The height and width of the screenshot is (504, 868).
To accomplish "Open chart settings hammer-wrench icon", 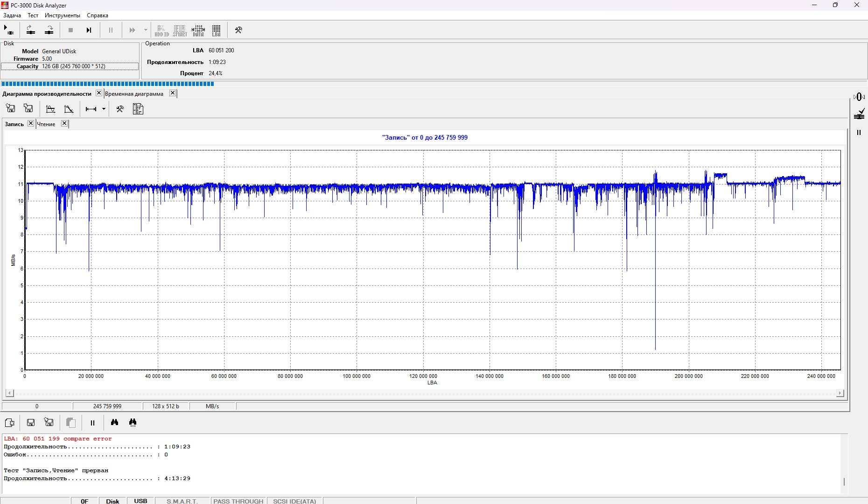I will [x=120, y=109].
